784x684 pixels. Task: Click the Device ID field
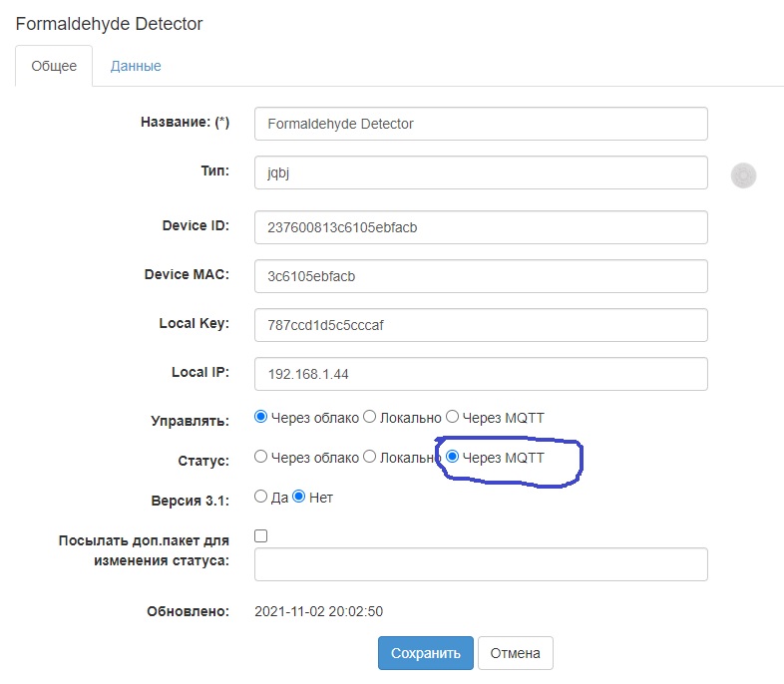click(x=481, y=227)
